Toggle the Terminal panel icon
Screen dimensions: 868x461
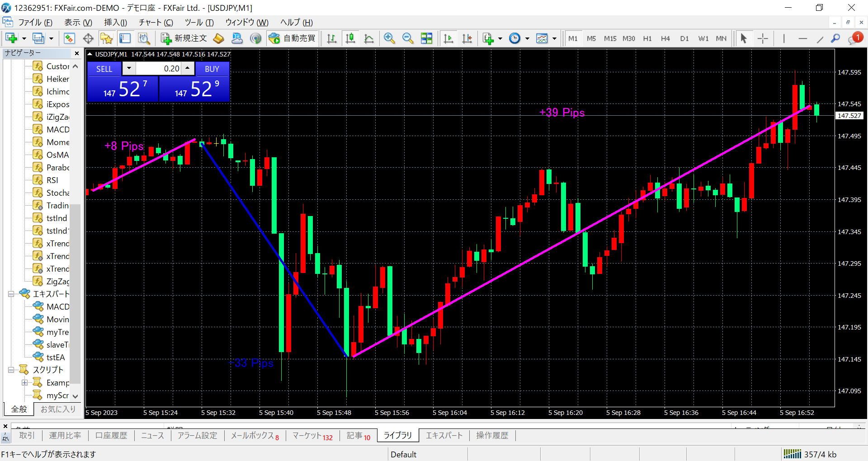click(x=125, y=38)
